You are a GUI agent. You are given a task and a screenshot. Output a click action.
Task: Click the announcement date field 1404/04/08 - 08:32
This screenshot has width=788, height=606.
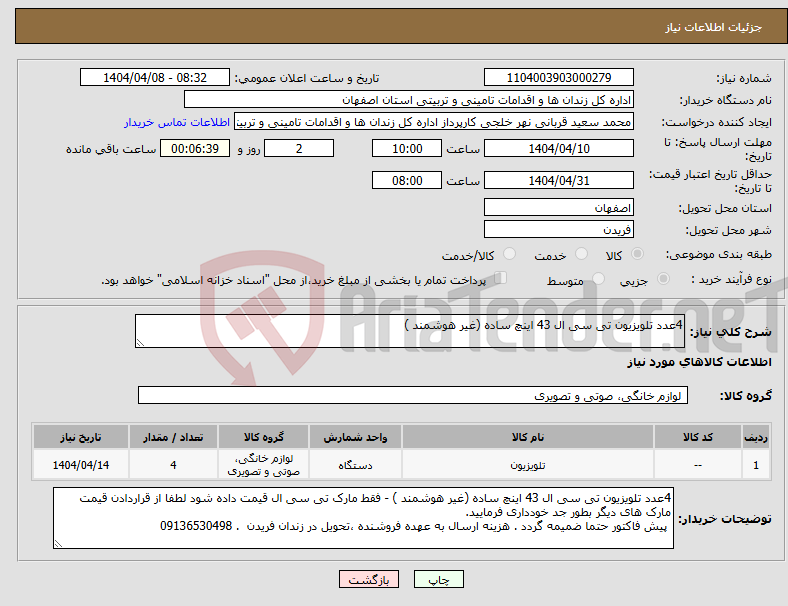tap(155, 78)
